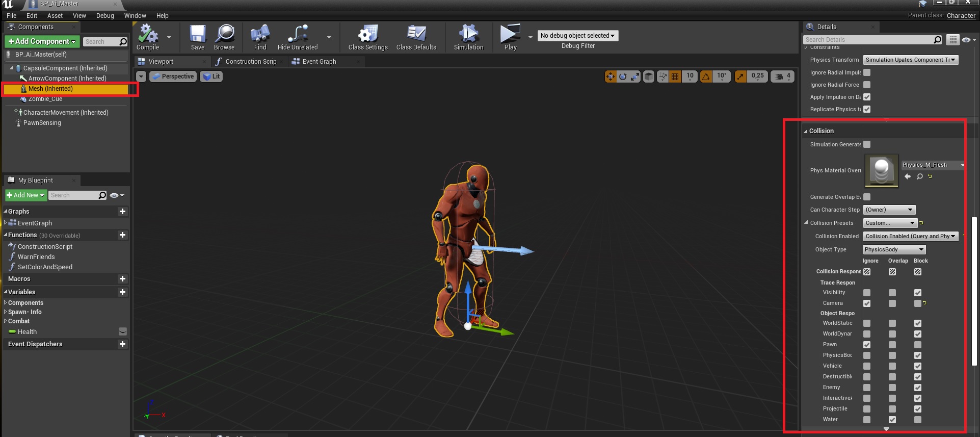Click the Perspective viewport button
Image resolution: width=980 pixels, height=437 pixels.
click(173, 76)
